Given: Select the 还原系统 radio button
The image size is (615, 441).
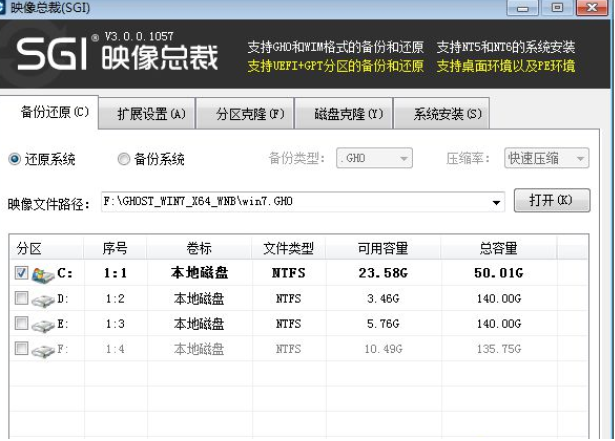Looking at the screenshot, I should coord(15,159).
